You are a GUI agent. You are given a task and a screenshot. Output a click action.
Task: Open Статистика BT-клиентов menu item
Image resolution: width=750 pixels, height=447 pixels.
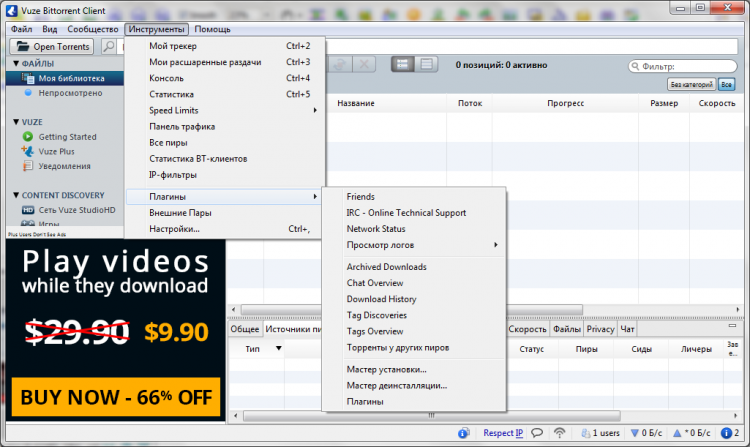[225, 159]
